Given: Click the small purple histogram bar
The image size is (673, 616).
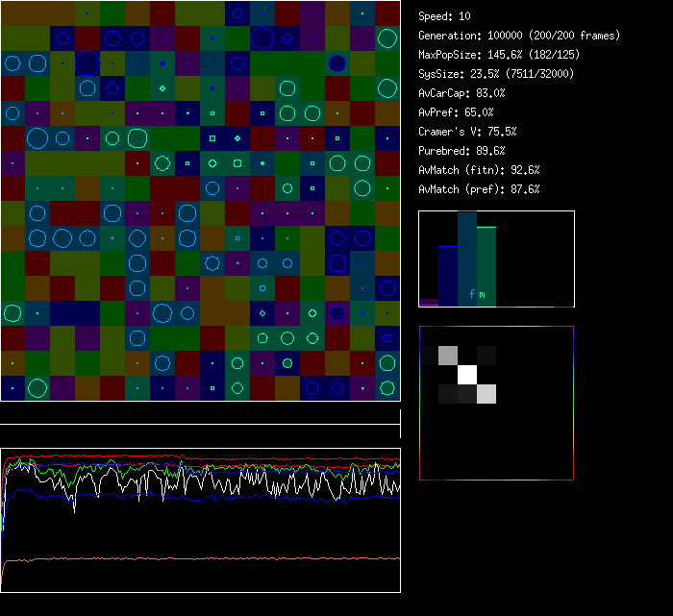Looking at the screenshot, I should (x=428, y=302).
